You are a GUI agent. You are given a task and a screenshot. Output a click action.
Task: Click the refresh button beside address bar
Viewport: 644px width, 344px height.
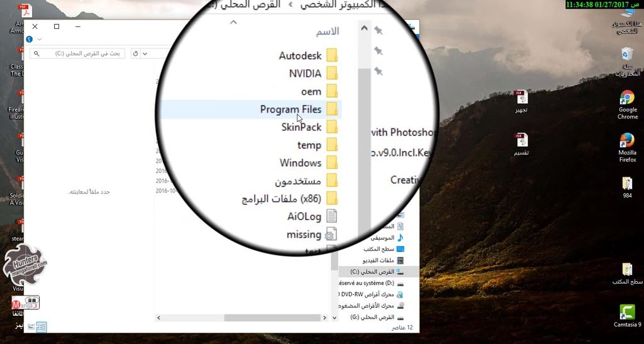pos(136,54)
